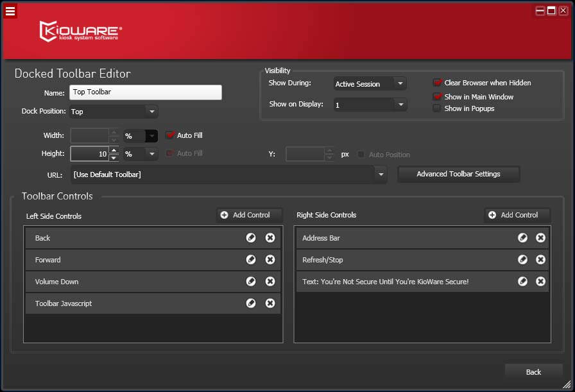Edit the Back control
Image resolution: width=575 pixels, height=392 pixels.
click(251, 237)
